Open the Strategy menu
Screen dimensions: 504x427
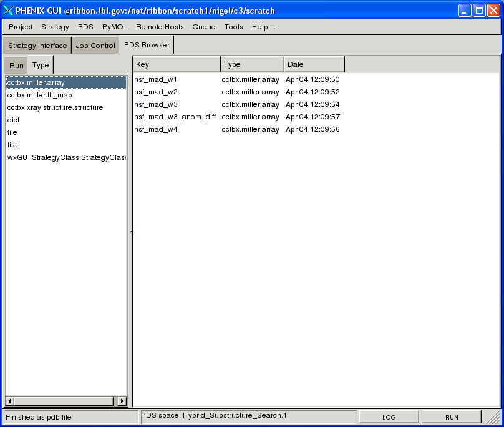[55, 27]
